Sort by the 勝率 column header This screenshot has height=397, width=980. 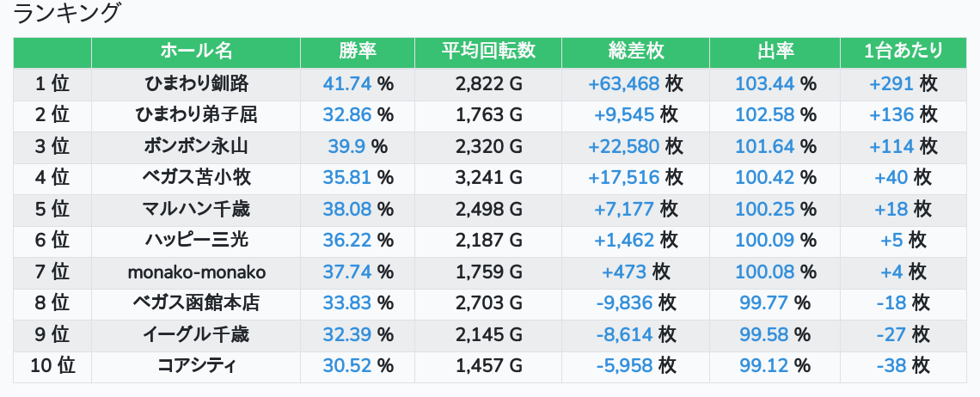point(358,52)
